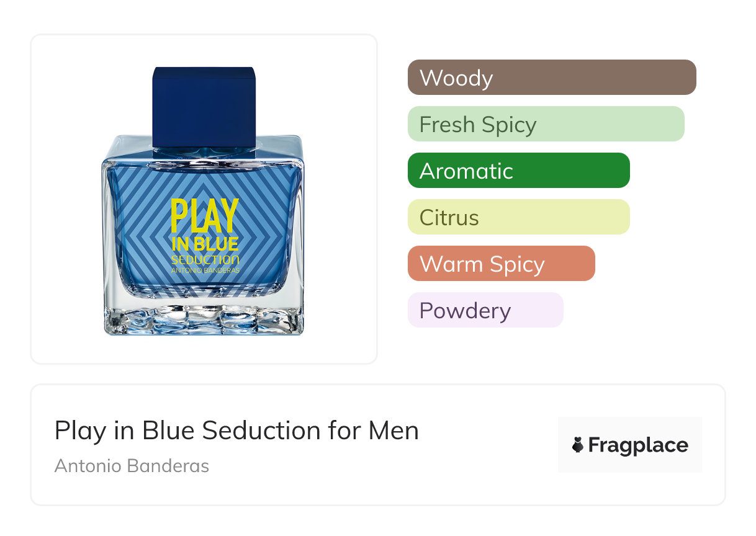
Task: Click the Fragplace logo icon
Action: 578,445
